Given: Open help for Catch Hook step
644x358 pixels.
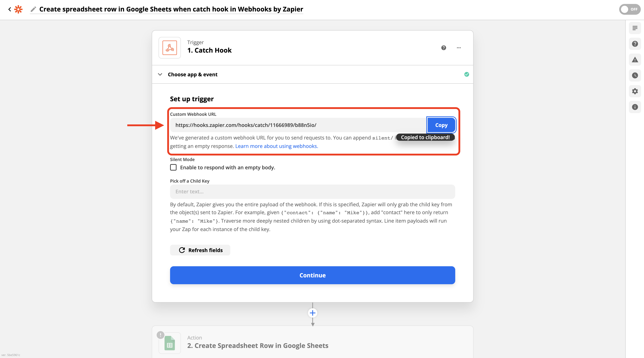Looking at the screenshot, I should (x=444, y=48).
